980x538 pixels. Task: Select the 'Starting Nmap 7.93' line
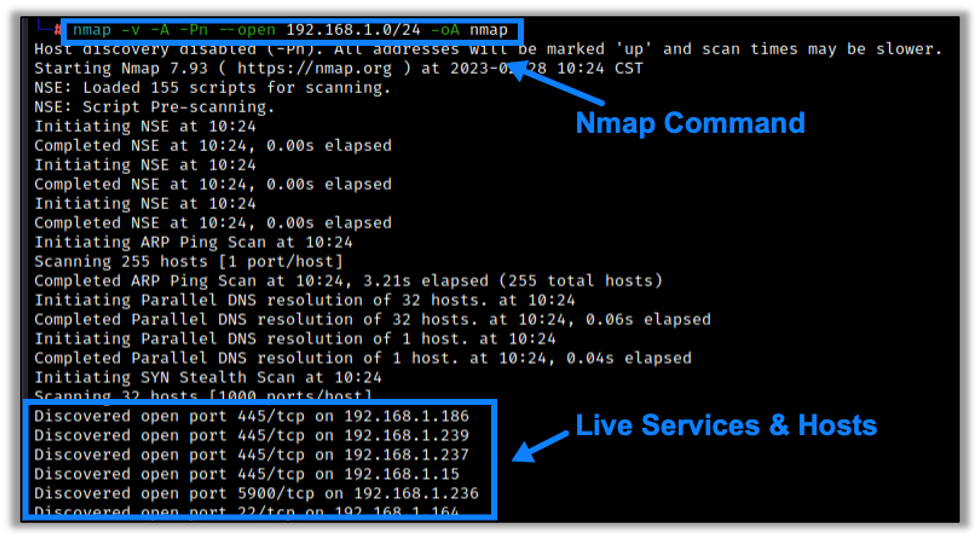click(338, 69)
